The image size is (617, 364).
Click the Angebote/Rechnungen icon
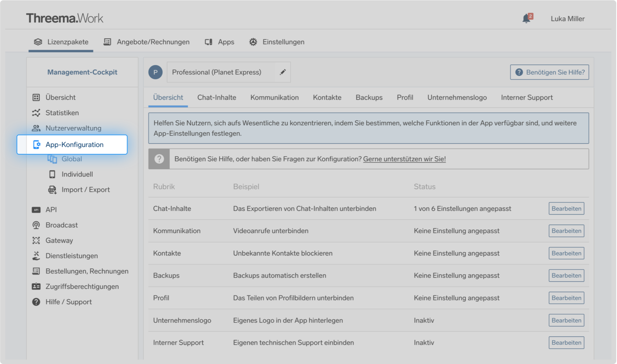[x=107, y=42]
